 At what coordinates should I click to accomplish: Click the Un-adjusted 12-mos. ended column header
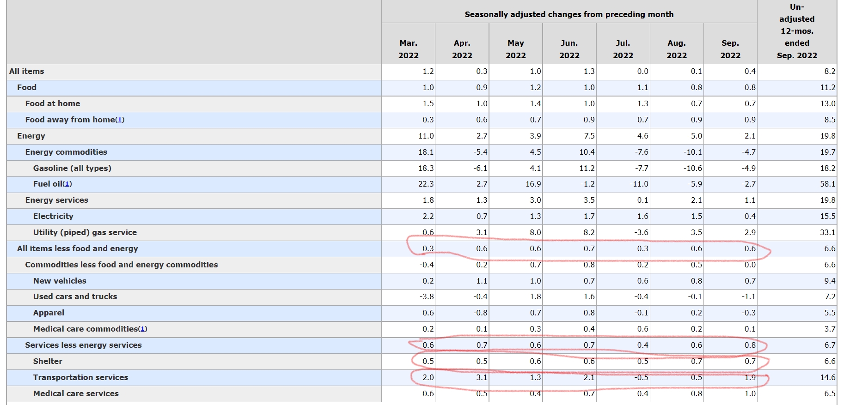pyautogui.click(x=796, y=31)
